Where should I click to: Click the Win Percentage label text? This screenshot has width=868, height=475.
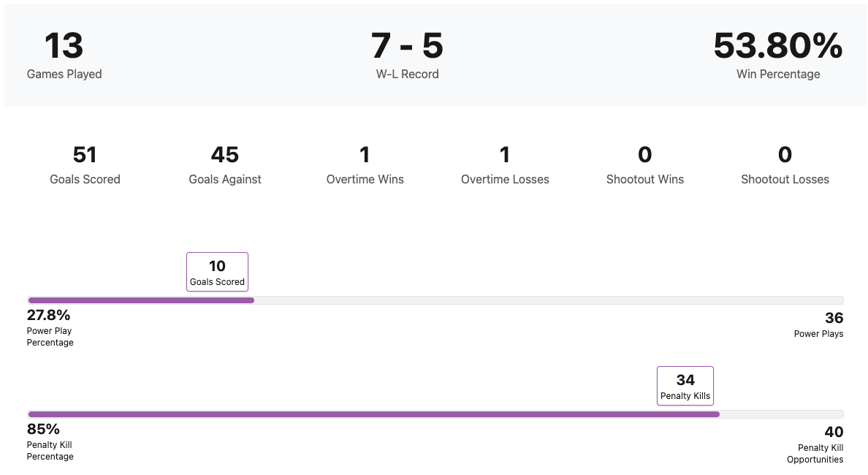778,75
